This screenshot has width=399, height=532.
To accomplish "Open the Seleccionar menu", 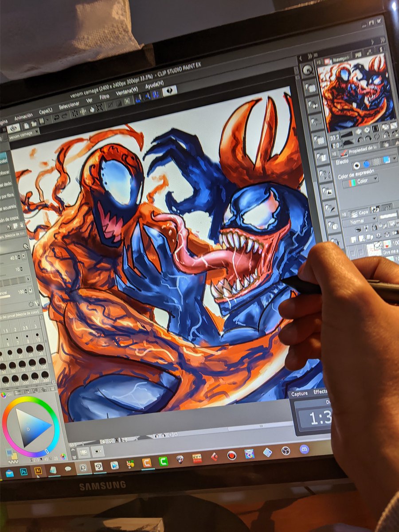I will (69, 106).
